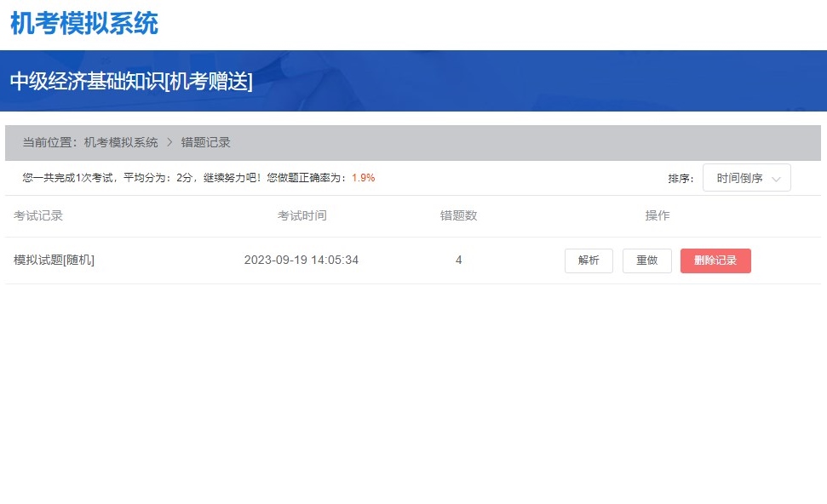The width and height of the screenshot is (827, 504).
Task: Click the exam timestamp 2023-09-19 14:05:34
Action: point(302,260)
